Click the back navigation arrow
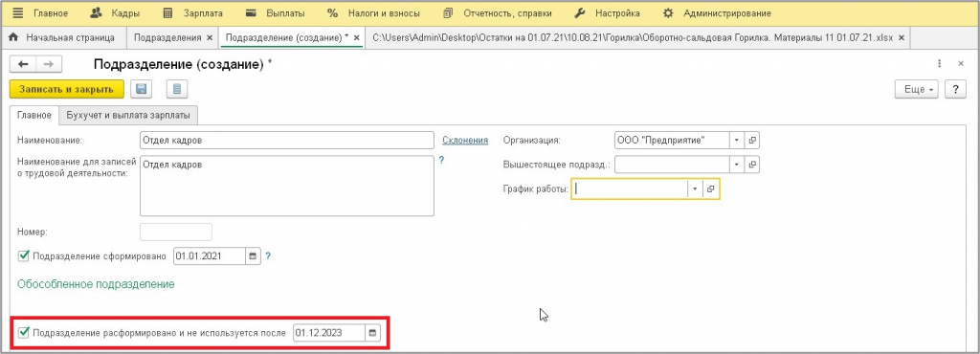Image resolution: width=980 pixels, height=354 pixels. coord(23,64)
